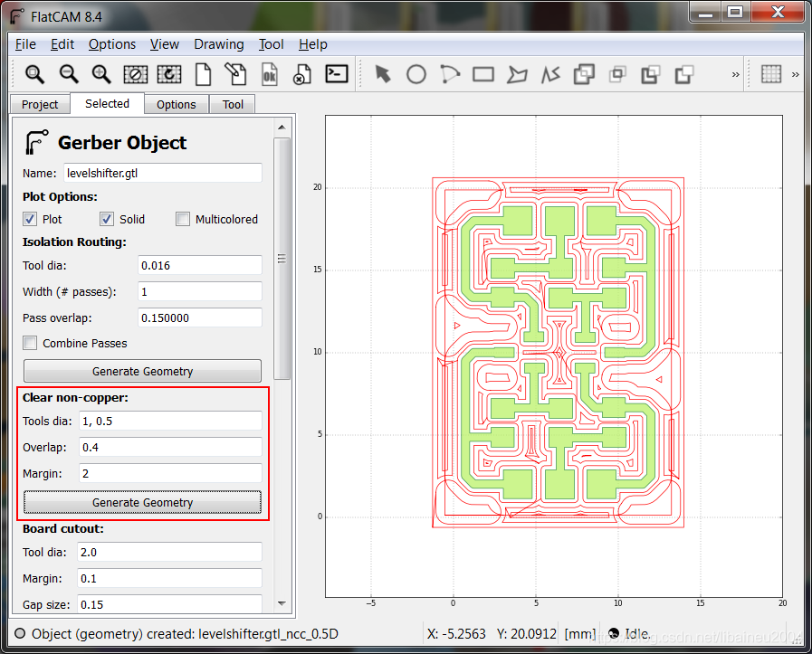Viewport: 812px width, 654px height.
Task: Open the Drawing menu
Action: coord(218,44)
